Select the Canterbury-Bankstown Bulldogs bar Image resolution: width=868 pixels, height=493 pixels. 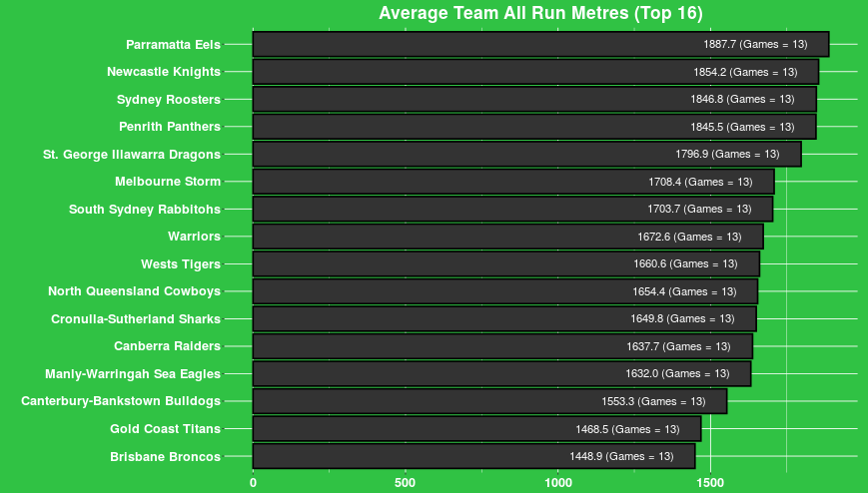tap(489, 401)
